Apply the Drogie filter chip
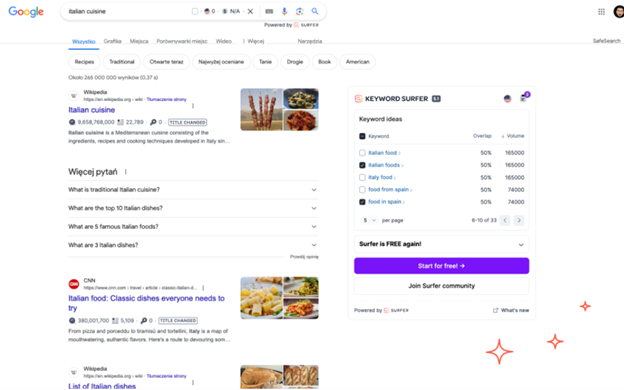Image resolution: width=624 pixels, height=390 pixels. point(295,62)
